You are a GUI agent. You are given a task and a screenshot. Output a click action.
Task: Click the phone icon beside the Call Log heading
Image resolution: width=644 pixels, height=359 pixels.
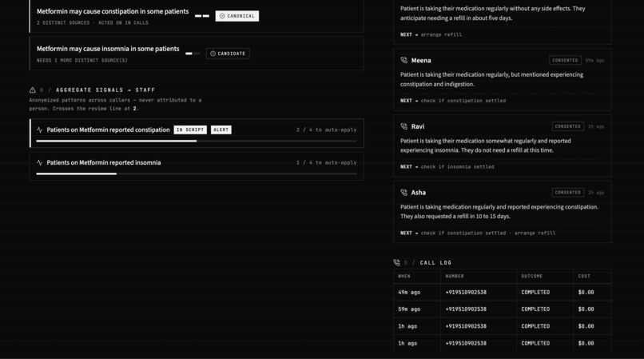[x=396, y=262]
